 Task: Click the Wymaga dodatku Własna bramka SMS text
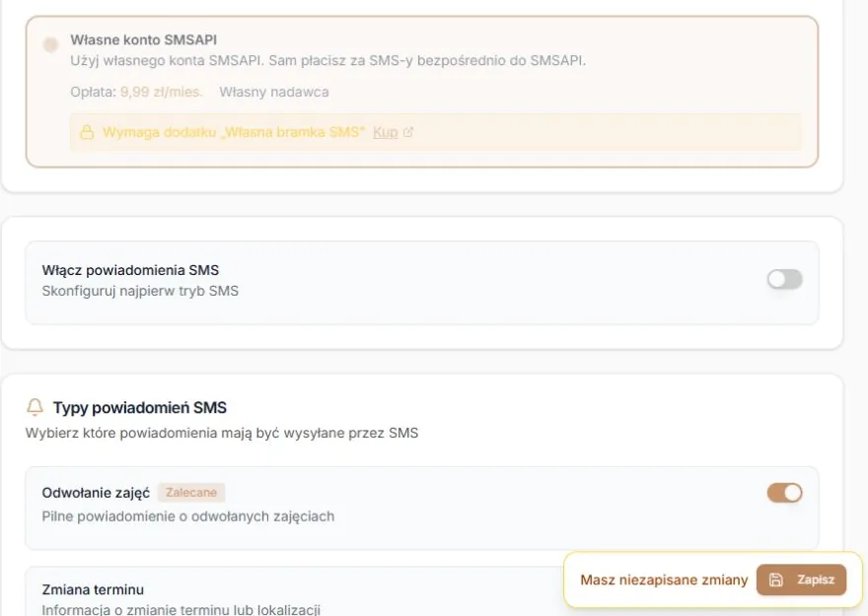click(234, 132)
